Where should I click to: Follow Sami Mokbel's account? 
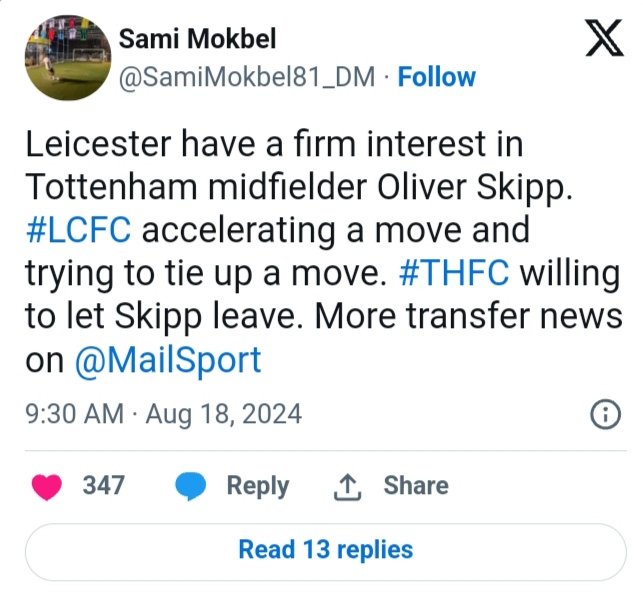pyautogui.click(x=436, y=78)
